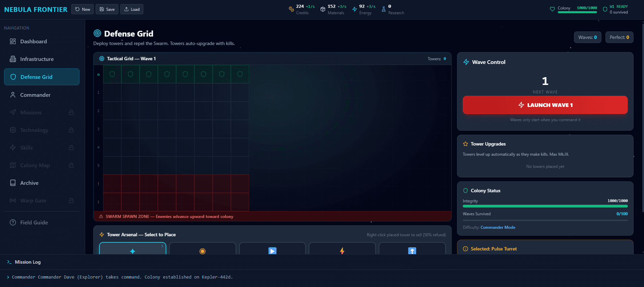Launch Wave 1
Viewport: 644px width, 287px height.
coord(545,105)
